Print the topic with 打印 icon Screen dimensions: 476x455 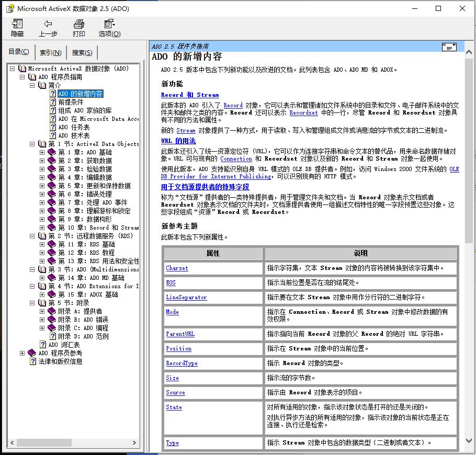pos(78,24)
